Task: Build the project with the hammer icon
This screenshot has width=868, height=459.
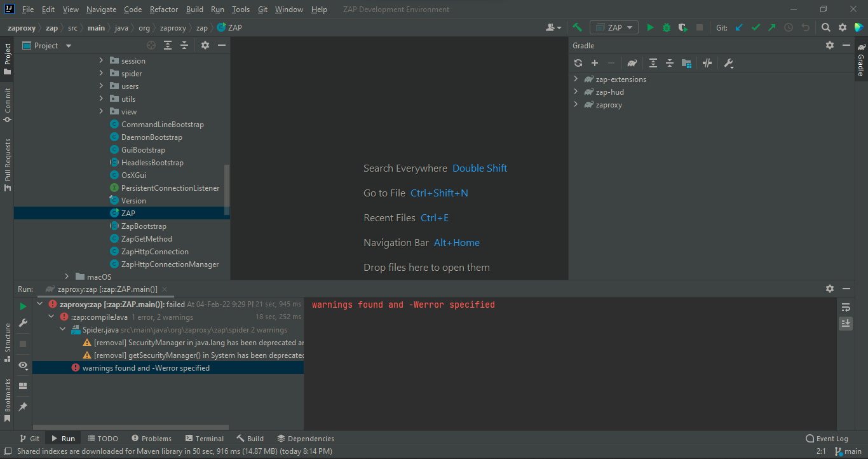Action: pos(576,27)
